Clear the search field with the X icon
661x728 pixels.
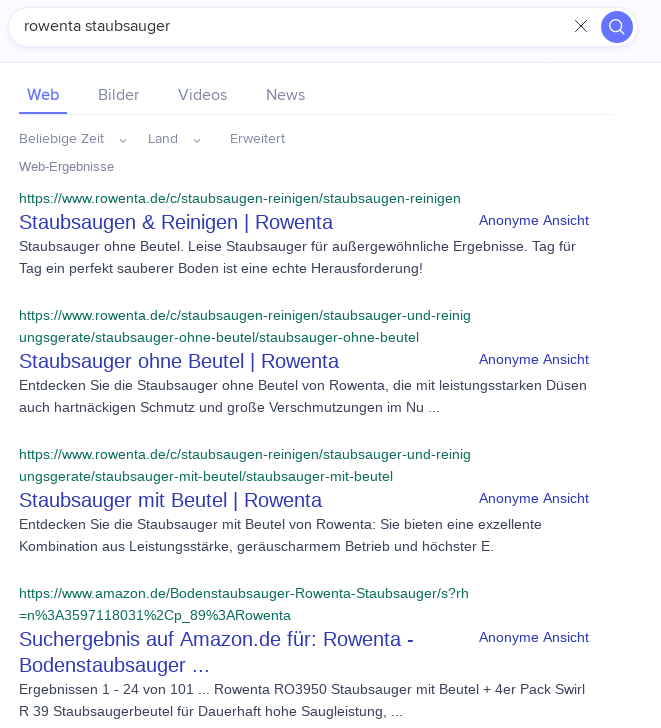point(581,26)
